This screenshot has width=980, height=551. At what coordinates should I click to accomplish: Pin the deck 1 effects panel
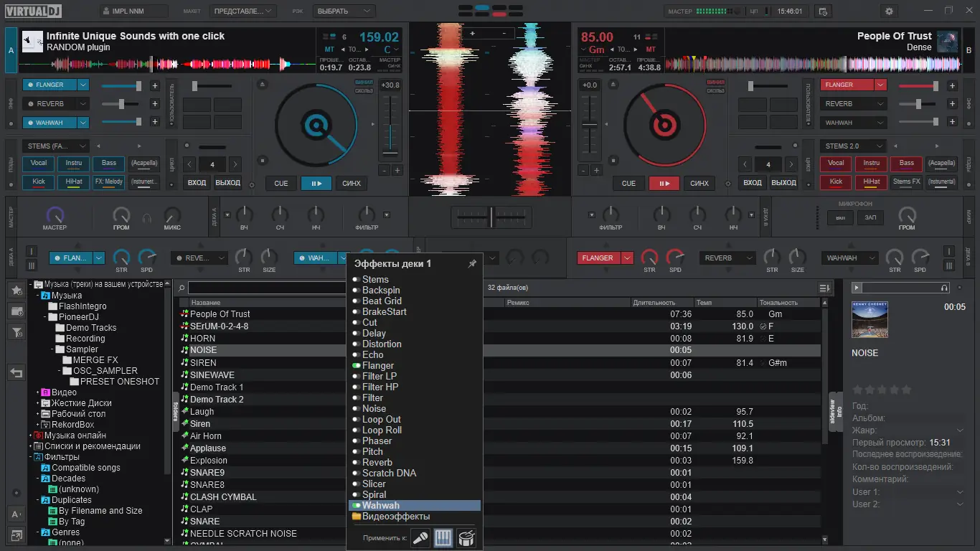tap(472, 264)
